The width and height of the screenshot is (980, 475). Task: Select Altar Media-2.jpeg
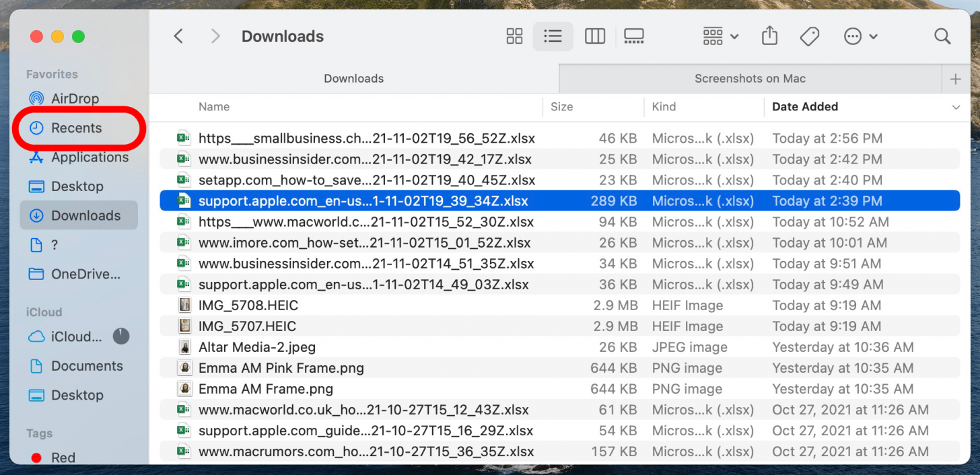(x=560, y=347)
